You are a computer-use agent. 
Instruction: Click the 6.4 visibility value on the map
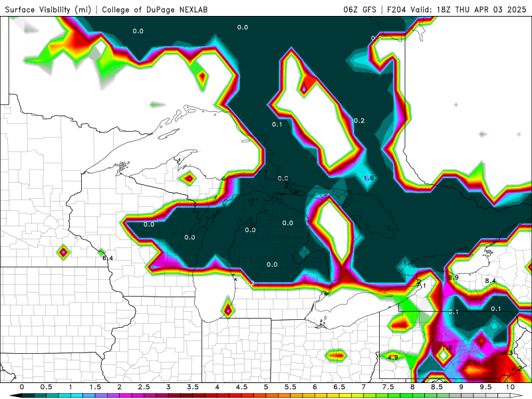pyautogui.click(x=108, y=258)
